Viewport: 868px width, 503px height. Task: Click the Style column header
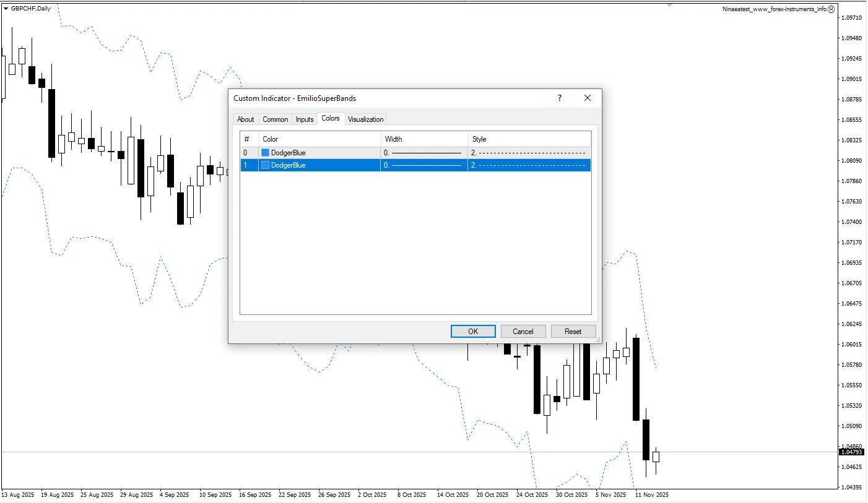(x=529, y=139)
